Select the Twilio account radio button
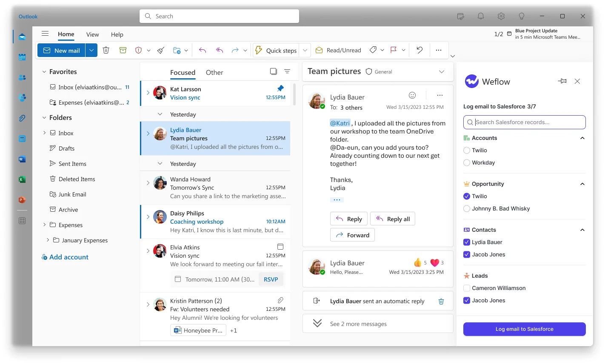 (x=467, y=150)
